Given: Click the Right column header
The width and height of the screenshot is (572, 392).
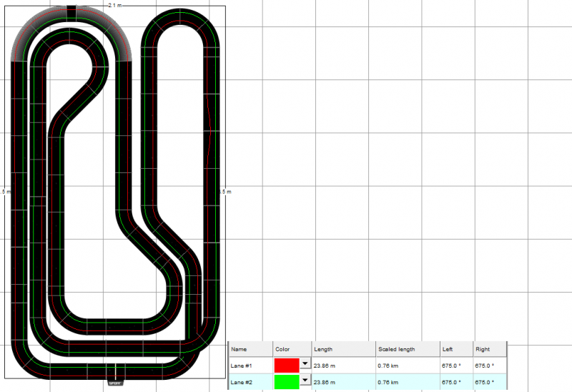Looking at the screenshot, I should tap(489, 349).
